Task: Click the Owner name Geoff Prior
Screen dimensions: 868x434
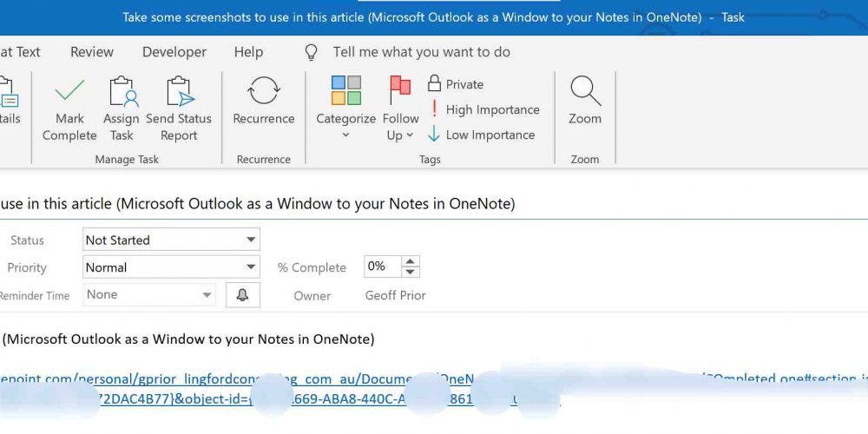Action: [x=395, y=295]
